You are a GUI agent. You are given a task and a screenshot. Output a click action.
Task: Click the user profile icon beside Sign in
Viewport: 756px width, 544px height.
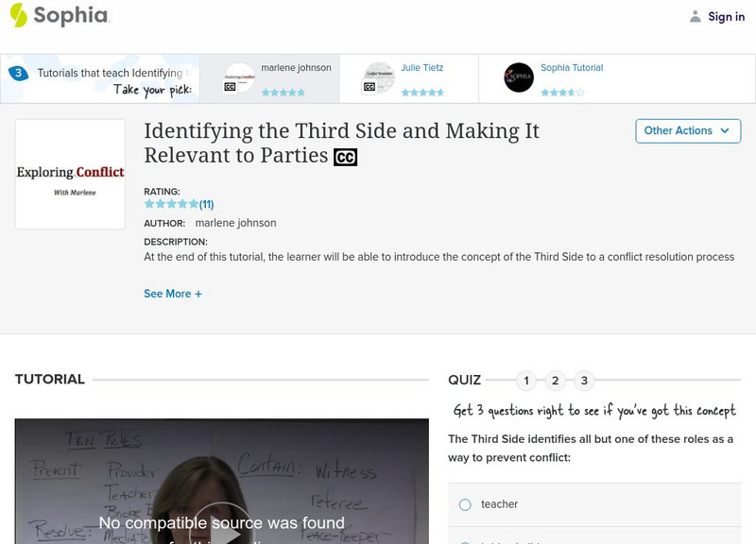pos(695,17)
